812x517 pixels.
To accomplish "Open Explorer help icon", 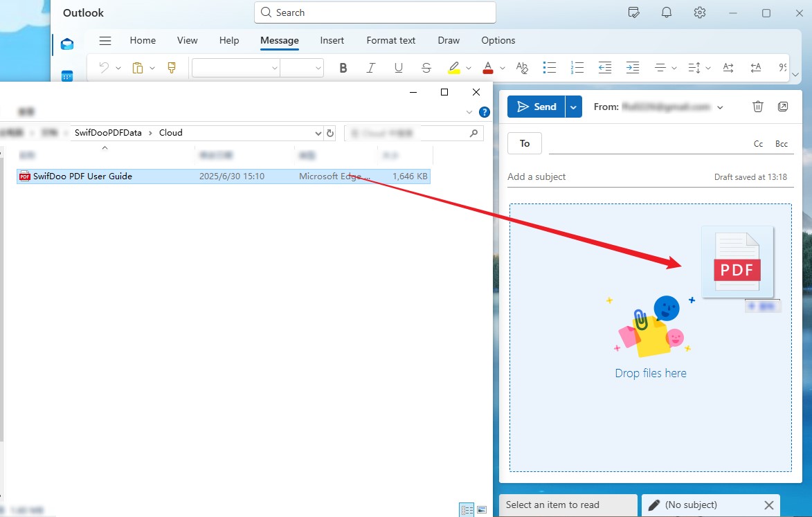I will (x=484, y=112).
